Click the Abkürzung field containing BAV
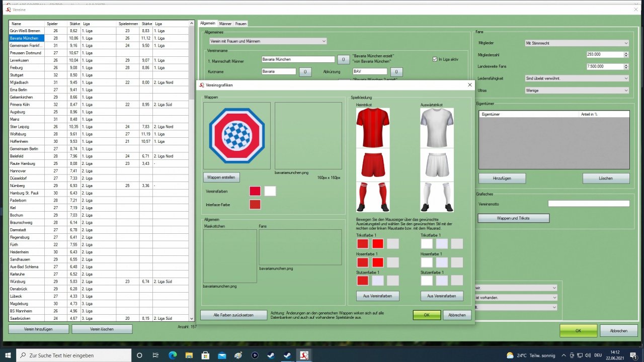This screenshot has width=644, height=362. (370, 72)
